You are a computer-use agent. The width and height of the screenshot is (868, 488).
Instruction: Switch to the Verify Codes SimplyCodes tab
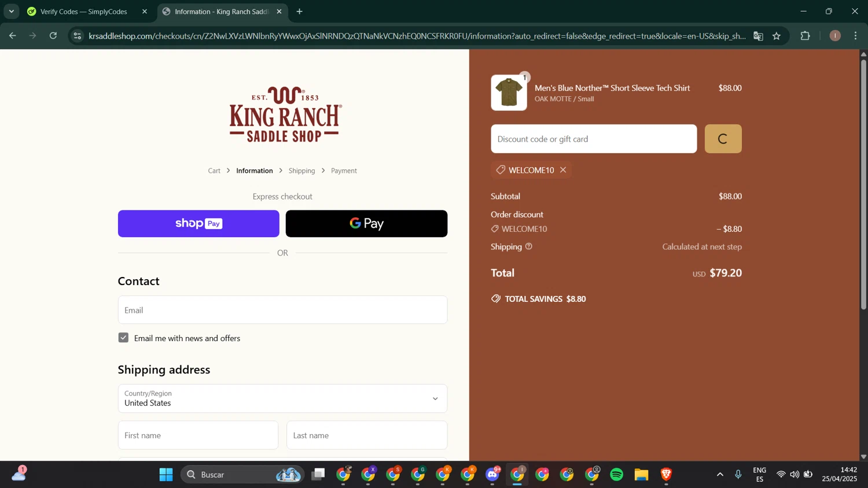pyautogui.click(x=83, y=12)
